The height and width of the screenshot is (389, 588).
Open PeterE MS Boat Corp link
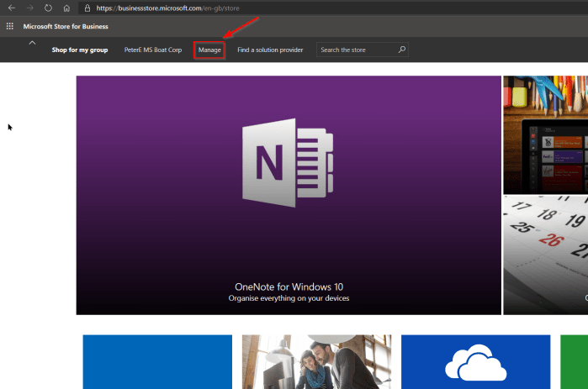point(152,50)
